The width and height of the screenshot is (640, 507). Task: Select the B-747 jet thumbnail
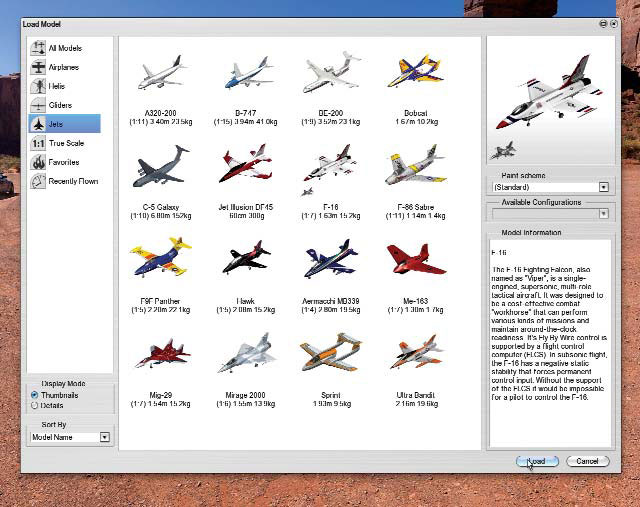pos(247,73)
